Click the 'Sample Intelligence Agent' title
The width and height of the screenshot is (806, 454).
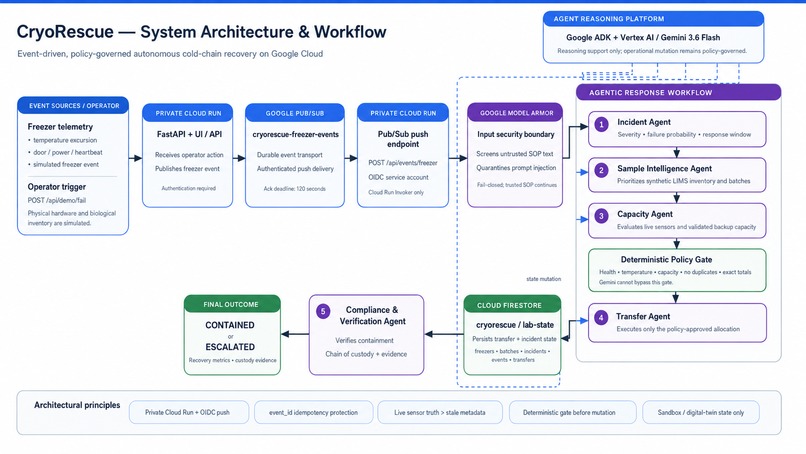[x=664, y=169]
